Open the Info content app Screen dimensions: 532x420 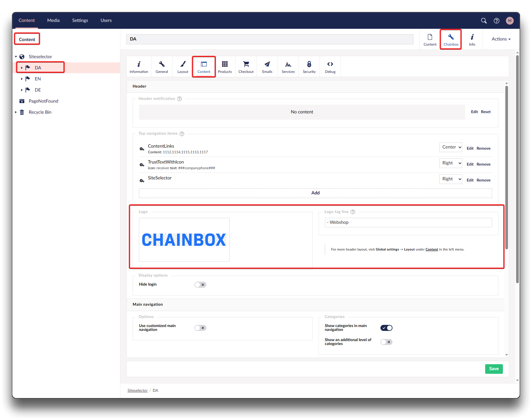(472, 40)
